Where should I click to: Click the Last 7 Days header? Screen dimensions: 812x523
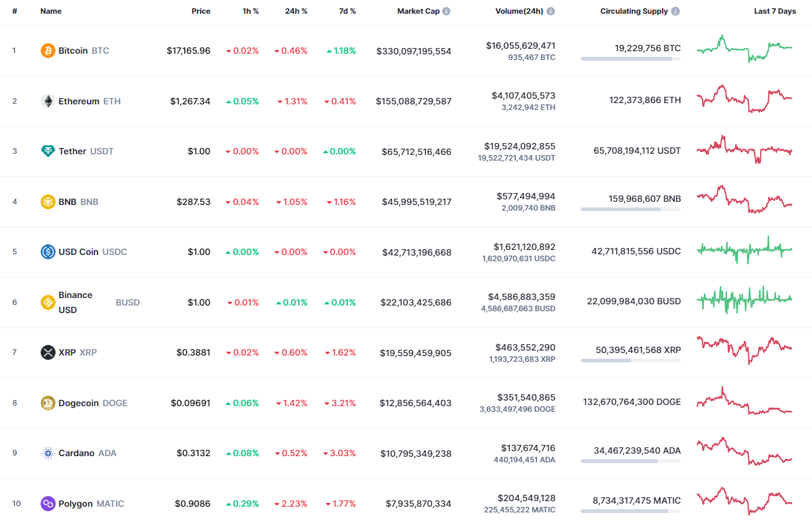774,11
